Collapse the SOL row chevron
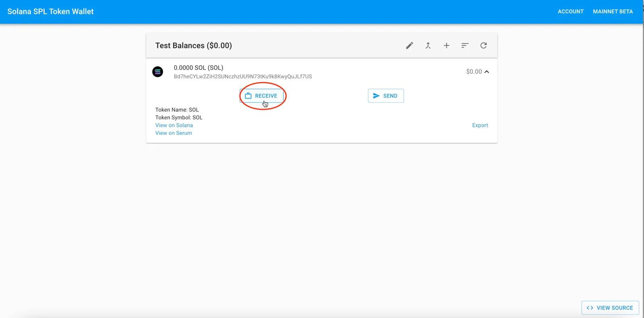 pyautogui.click(x=487, y=72)
